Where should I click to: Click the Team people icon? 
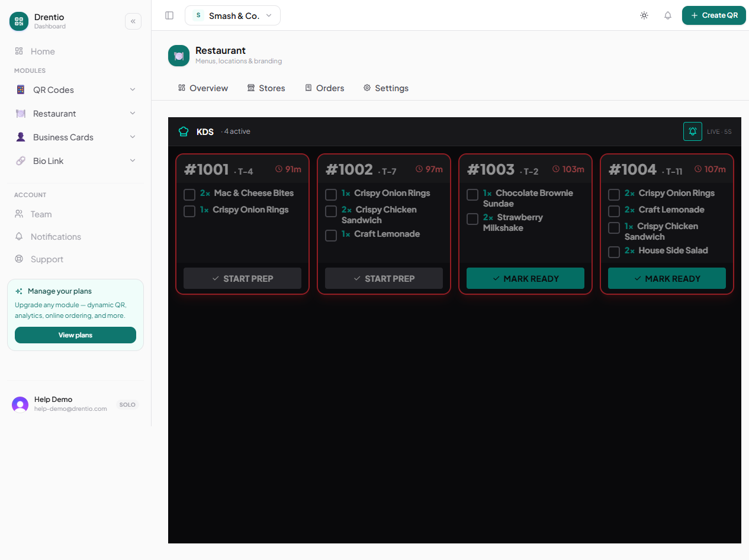click(19, 214)
